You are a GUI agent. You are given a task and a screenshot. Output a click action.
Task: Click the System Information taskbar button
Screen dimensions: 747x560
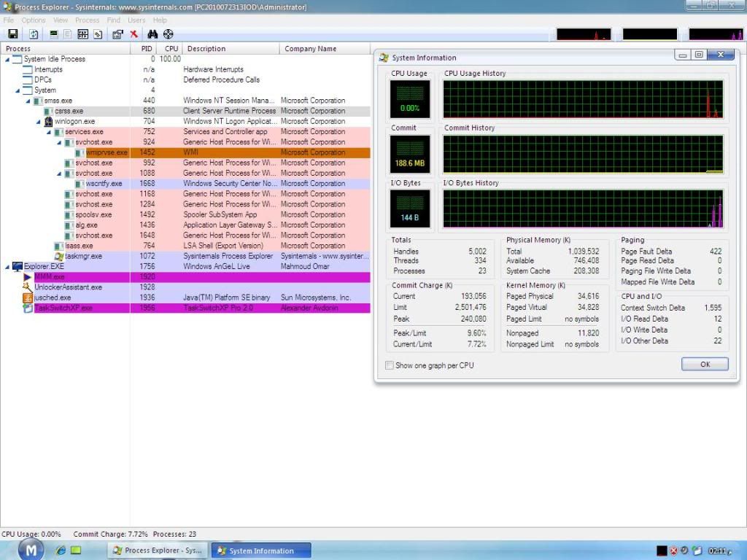[x=261, y=551]
